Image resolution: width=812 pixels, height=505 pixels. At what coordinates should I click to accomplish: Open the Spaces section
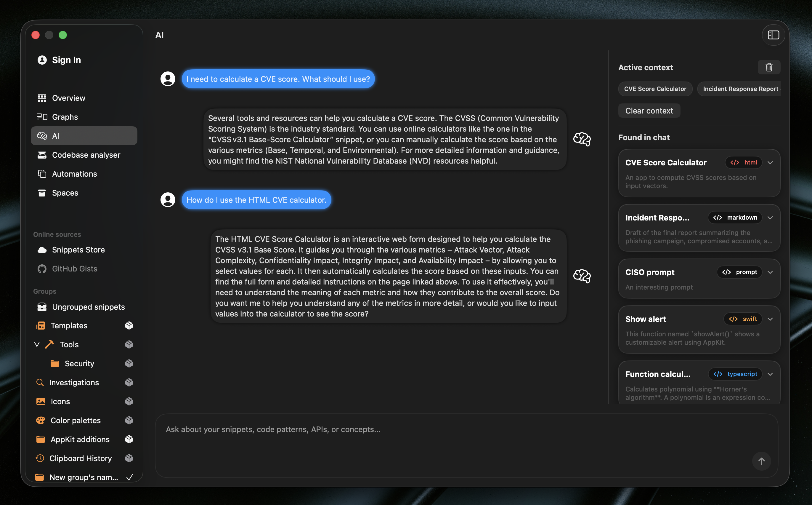65,193
